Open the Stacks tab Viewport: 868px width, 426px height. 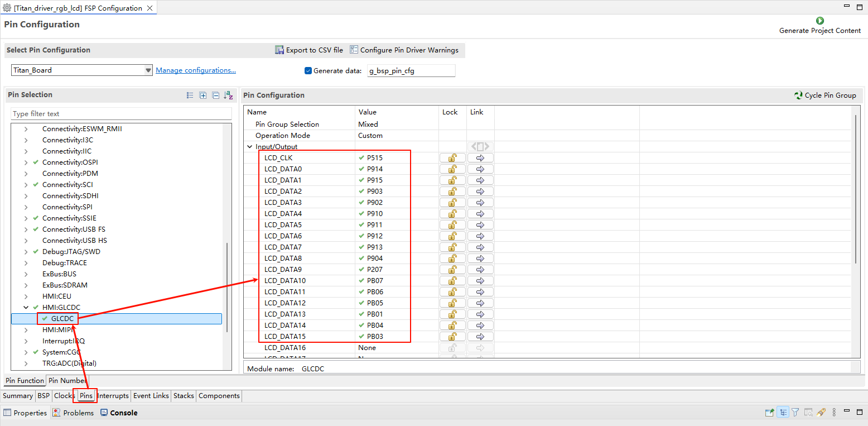(x=184, y=396)
